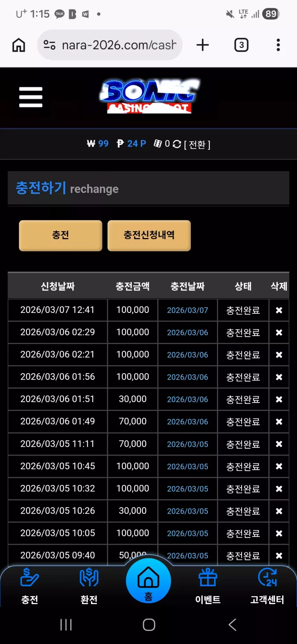Click the [전환] conversion link
297x644 pixels.
pos(197,144)
